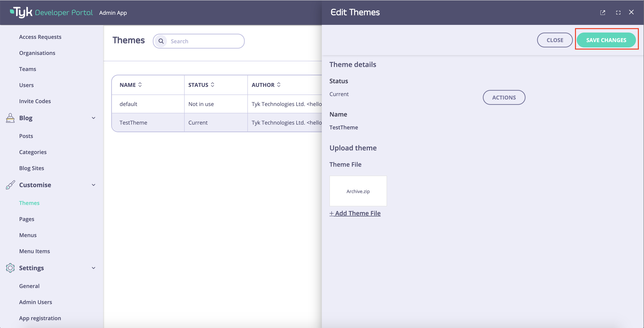Select the Blog paintbrush icon in sidebar
The width and height of the screenshot is (644, 328).
pos(10,118)
